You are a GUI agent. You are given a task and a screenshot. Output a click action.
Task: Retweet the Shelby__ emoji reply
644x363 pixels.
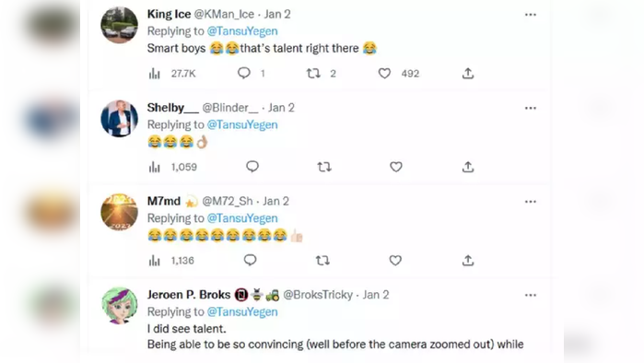[324, 167]
